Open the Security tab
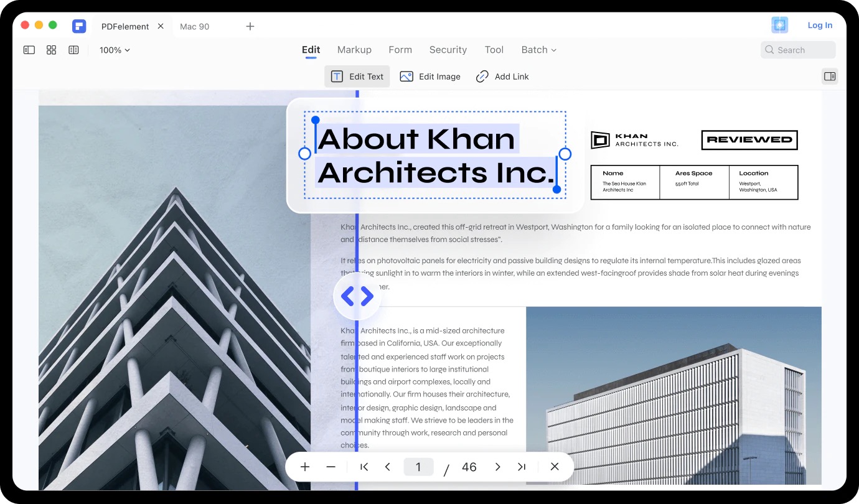 [448, 50]
